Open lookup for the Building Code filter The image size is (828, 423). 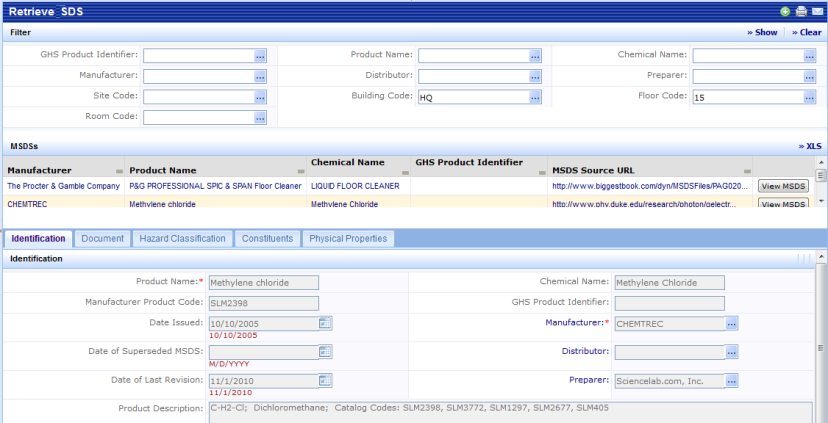coord(535,97)
